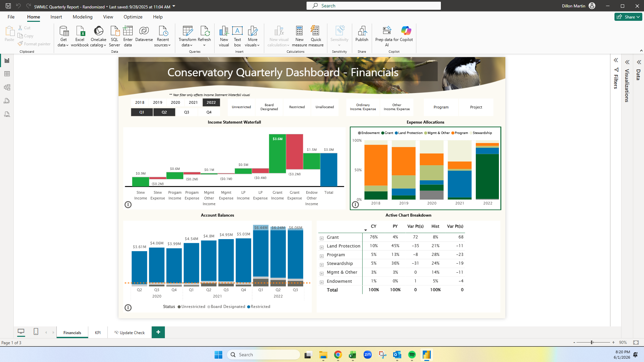Switch to mobile layout icon
Viewport: 644px width, 362px height.
[36, 332]
